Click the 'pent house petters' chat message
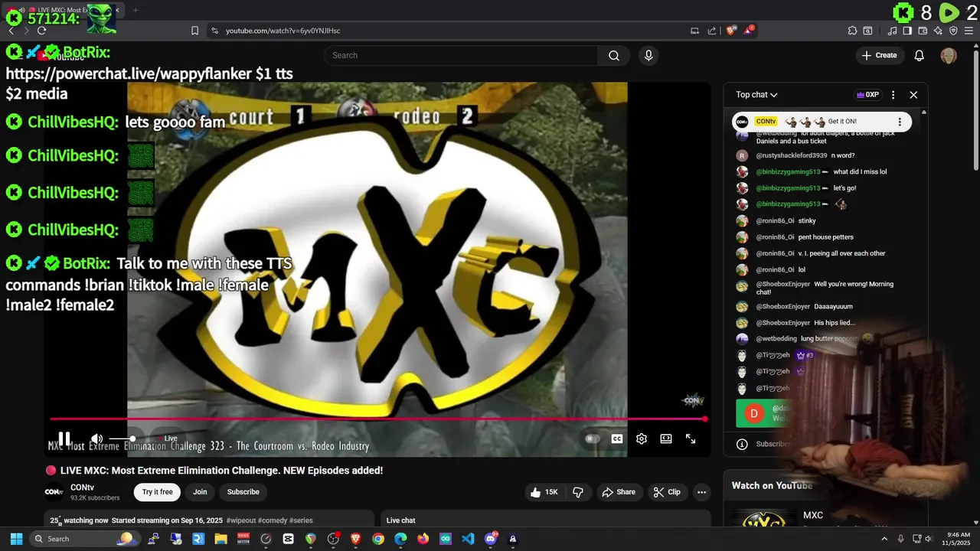The height and width of the screenshot is (551, 980). pyautogui.click(x=825, y=237)
